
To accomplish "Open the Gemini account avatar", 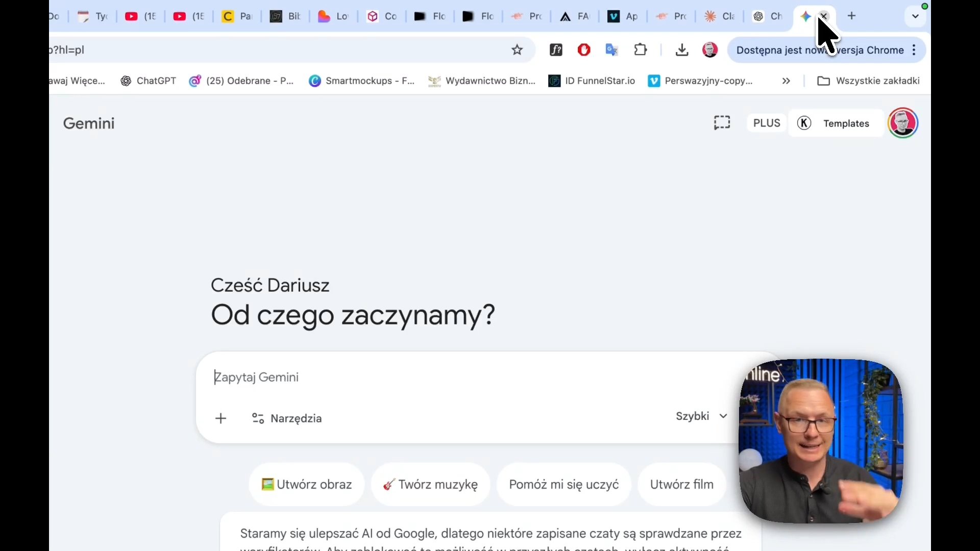I will pos(903,123).
